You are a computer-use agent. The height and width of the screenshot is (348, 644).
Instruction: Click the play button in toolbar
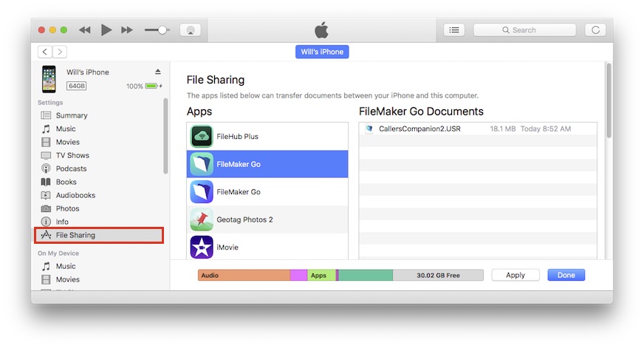coord(106,30)
